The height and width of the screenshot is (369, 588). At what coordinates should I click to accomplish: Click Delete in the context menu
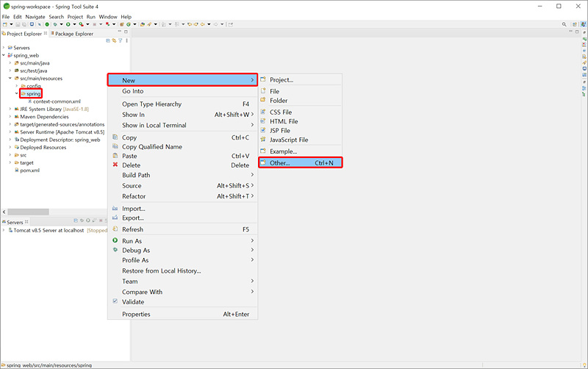[182, 165]
